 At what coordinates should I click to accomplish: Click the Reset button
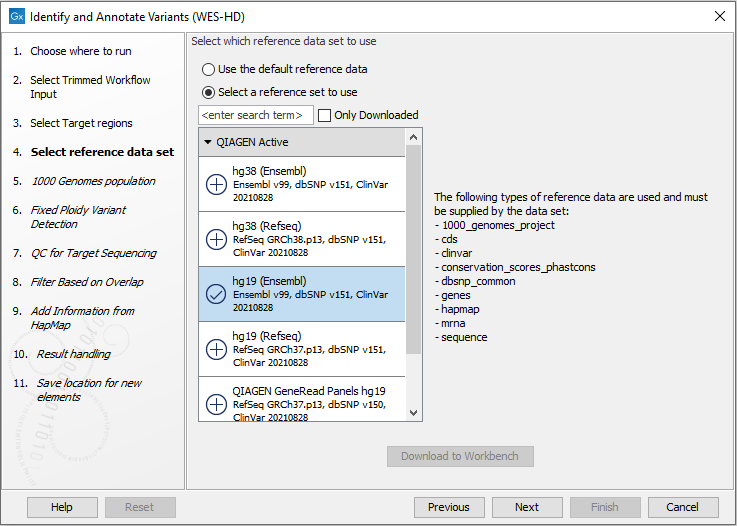140,507
